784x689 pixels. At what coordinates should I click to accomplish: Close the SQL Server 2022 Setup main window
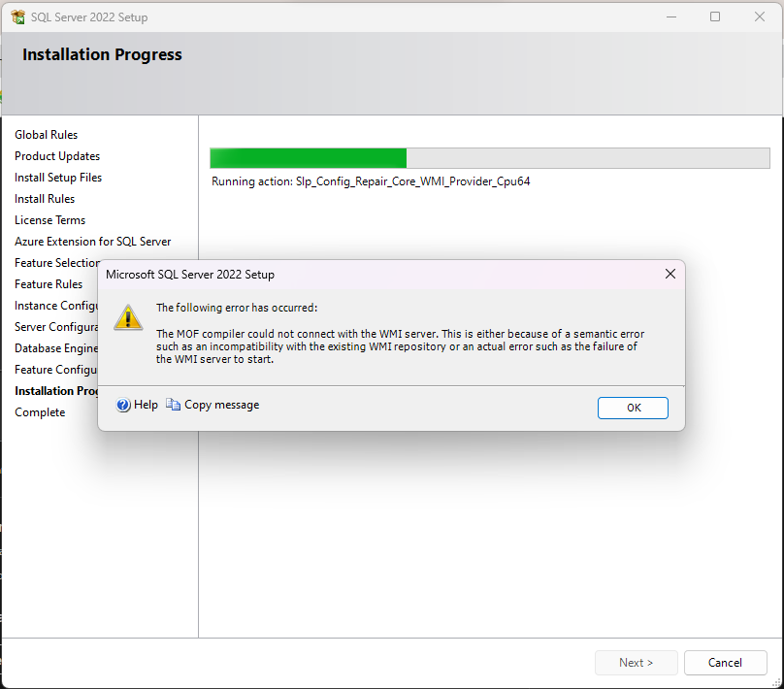760,17
